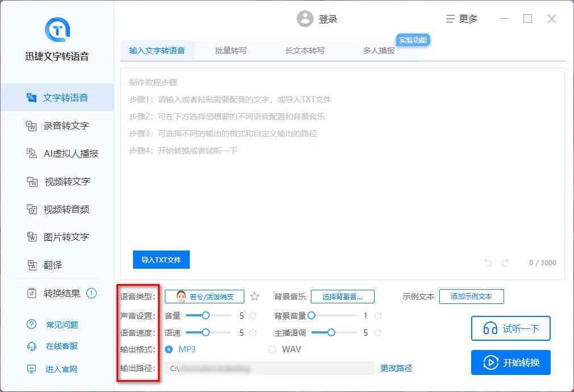Switch to 长文本转写 tab

[305, 51]
